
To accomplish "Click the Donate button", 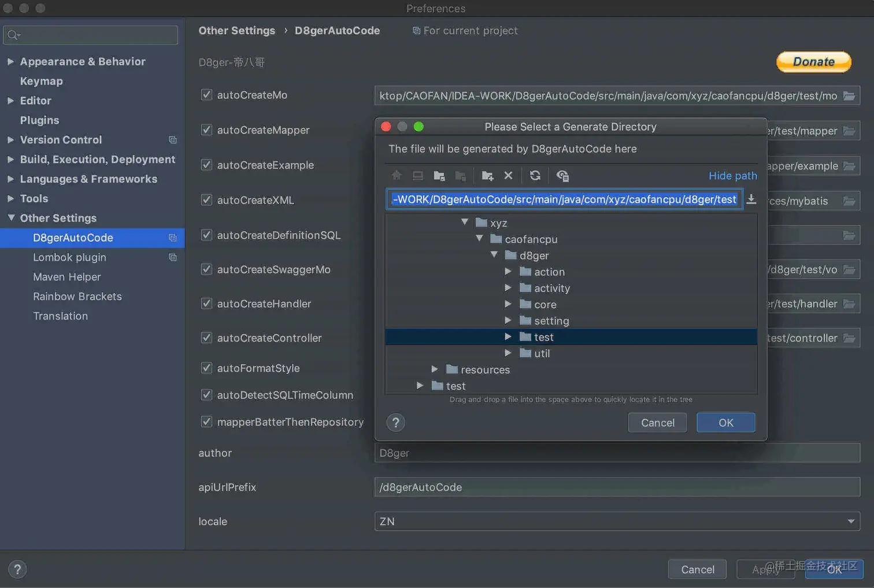I will [813, 62].
